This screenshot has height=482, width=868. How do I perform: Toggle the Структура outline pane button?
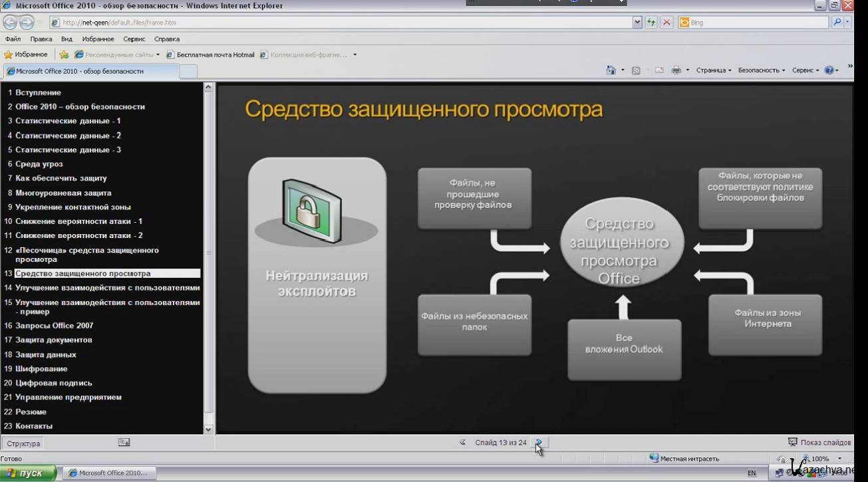tap(23, 443)
